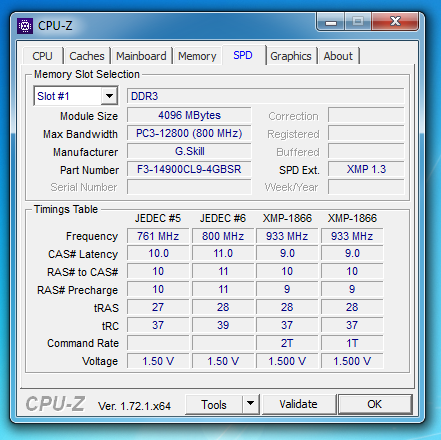Click the 10.0 CAS# Latency cell

click(x=158, y=254)
